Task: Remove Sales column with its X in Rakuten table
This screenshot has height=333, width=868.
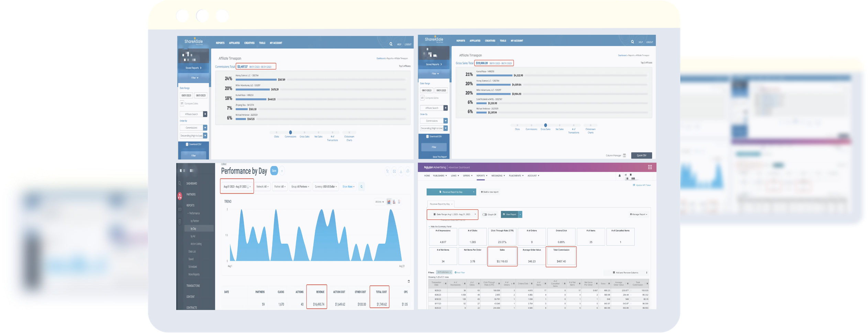Action: click(609, 284)
